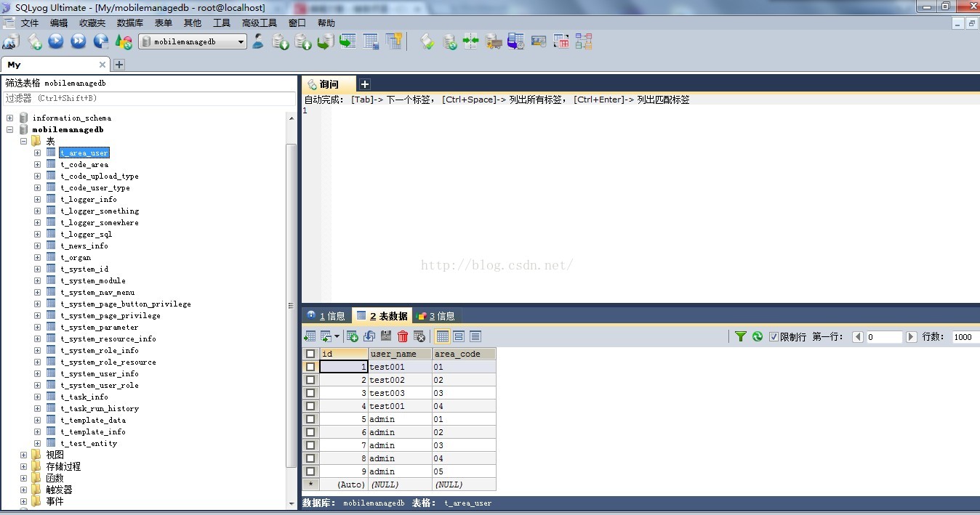Expand the 视图 views folder
This screenshot has width=980, height=515.
[24, 455]
